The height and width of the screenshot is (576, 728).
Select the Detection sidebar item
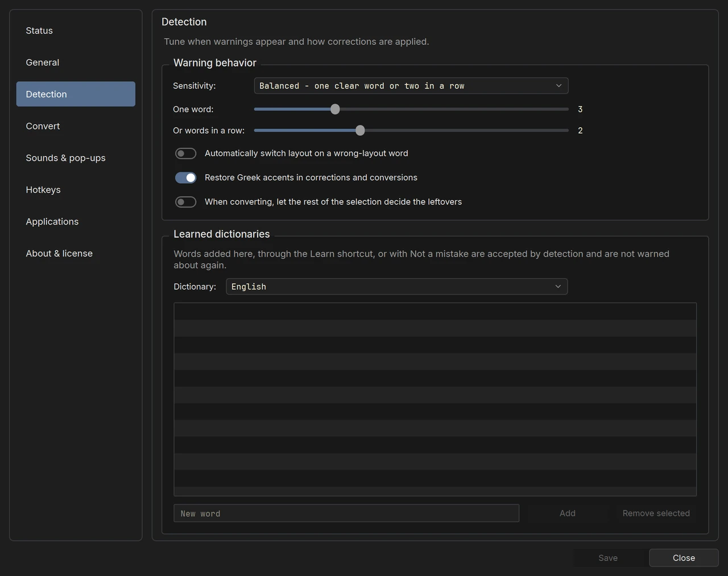(76, 94)
